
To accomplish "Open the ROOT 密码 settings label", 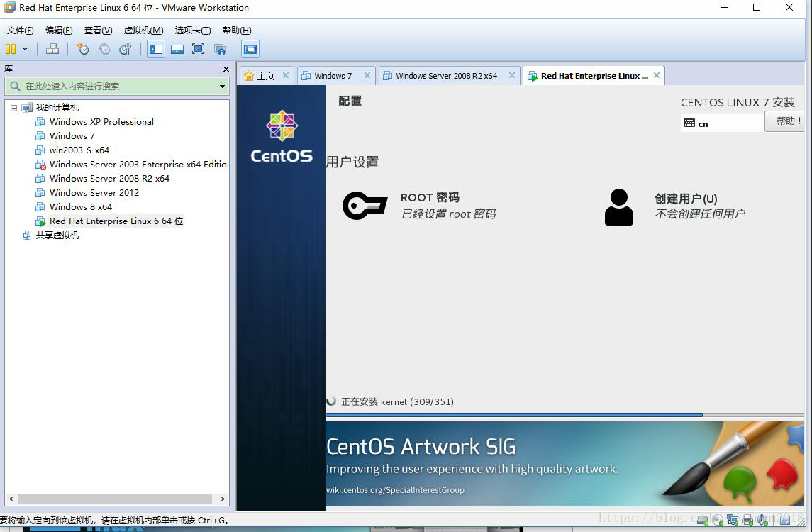I will pyautogui.click(x=430, y=197).
